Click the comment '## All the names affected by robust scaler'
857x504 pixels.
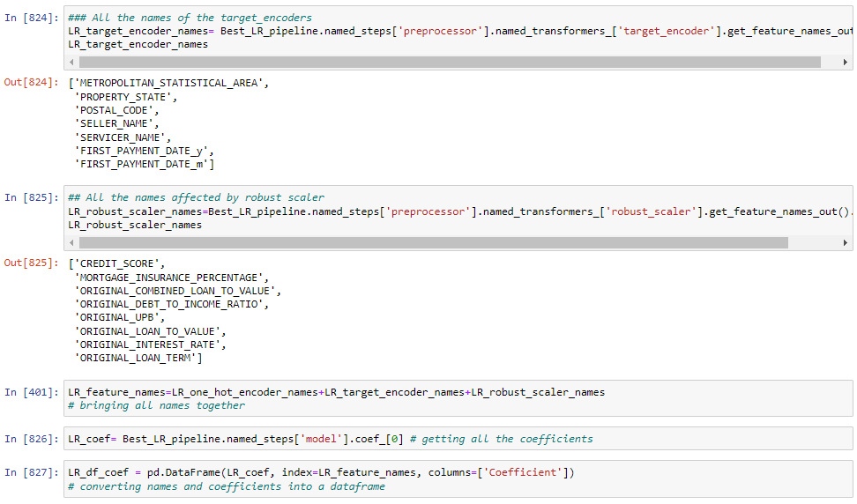point(197,197)
